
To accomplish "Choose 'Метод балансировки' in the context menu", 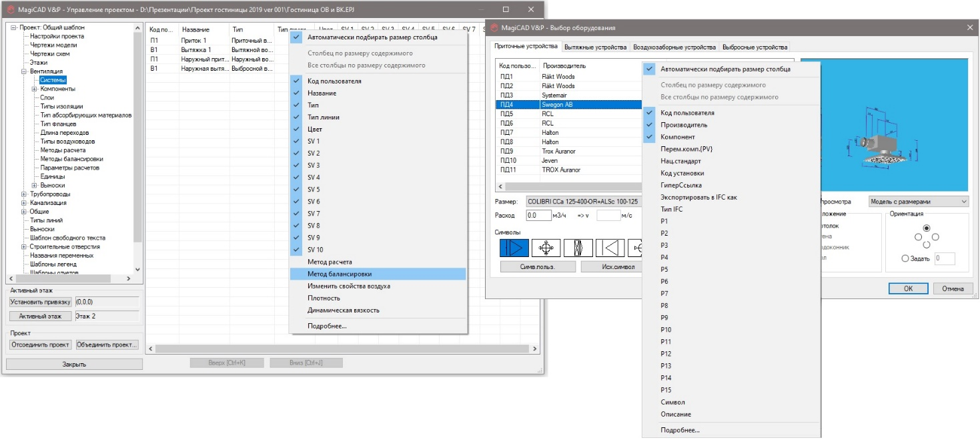I will tap(340, 274).
